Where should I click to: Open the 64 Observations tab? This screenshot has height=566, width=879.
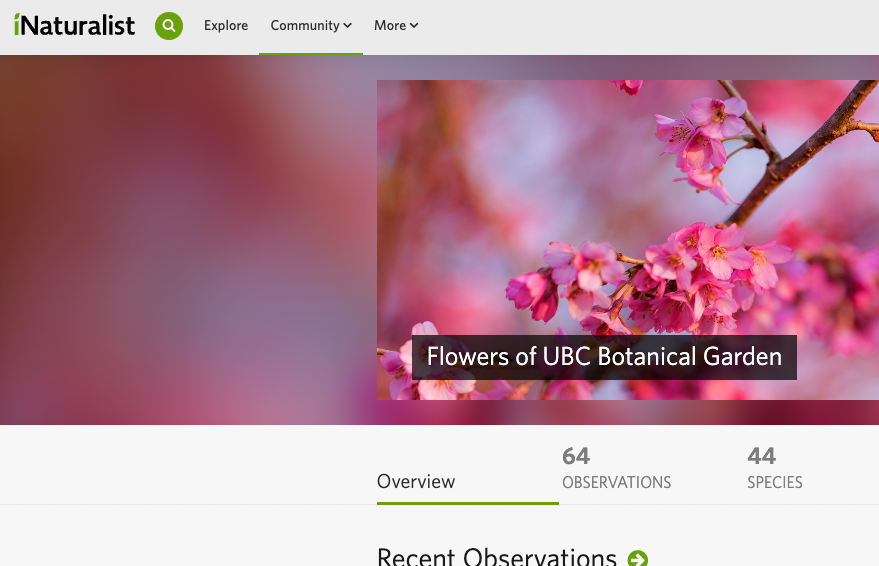tap(617, 468)
